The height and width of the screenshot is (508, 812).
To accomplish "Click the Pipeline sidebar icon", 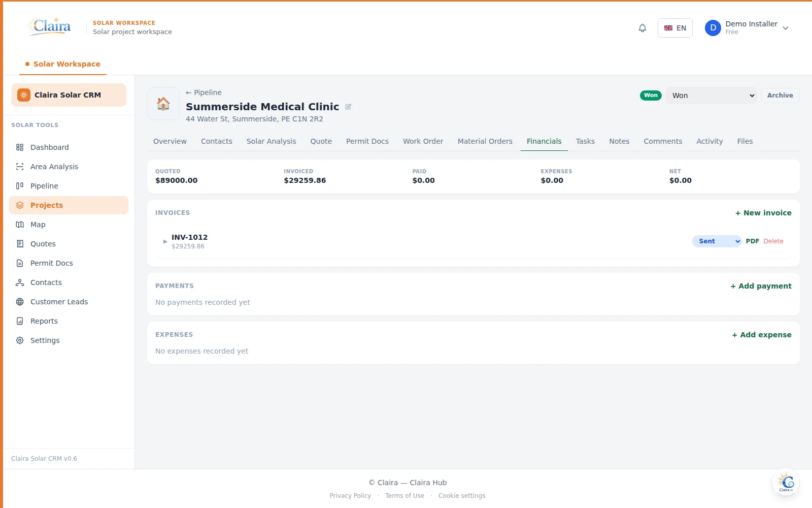I will coord(20,186).
